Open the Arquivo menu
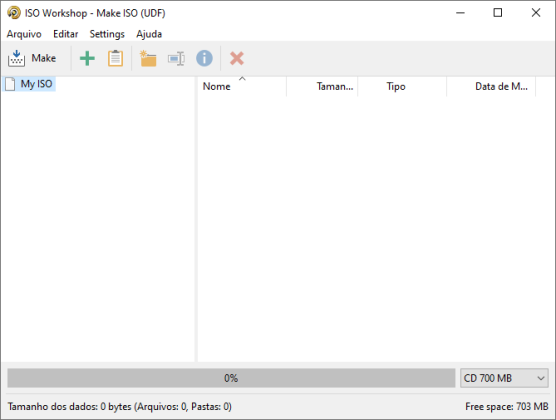The height and width of the screenshot is (420, 556). point(24,34)
